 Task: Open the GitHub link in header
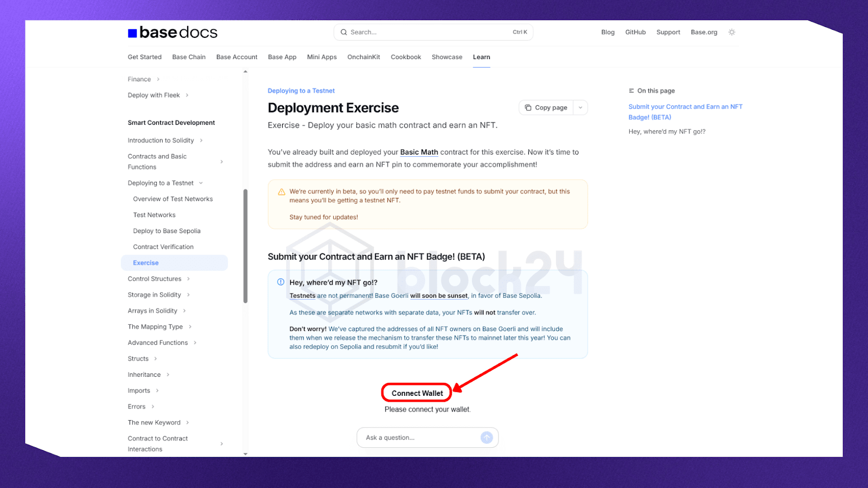click(635, 33)
